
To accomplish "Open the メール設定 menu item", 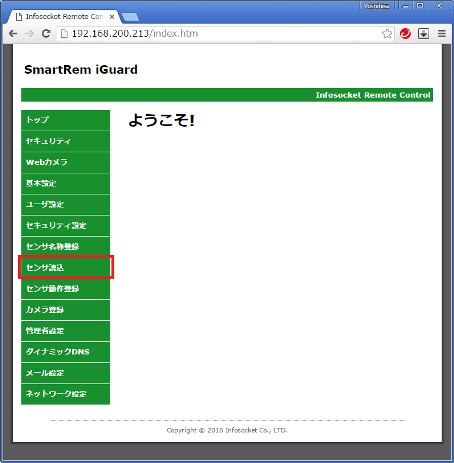I will click(65, 373).
